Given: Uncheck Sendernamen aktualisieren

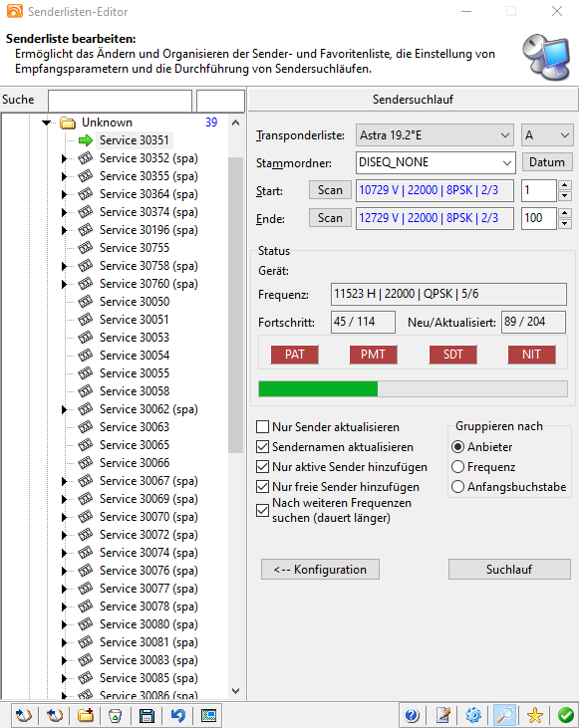Looking at the screenshot, I should (262, 446).
